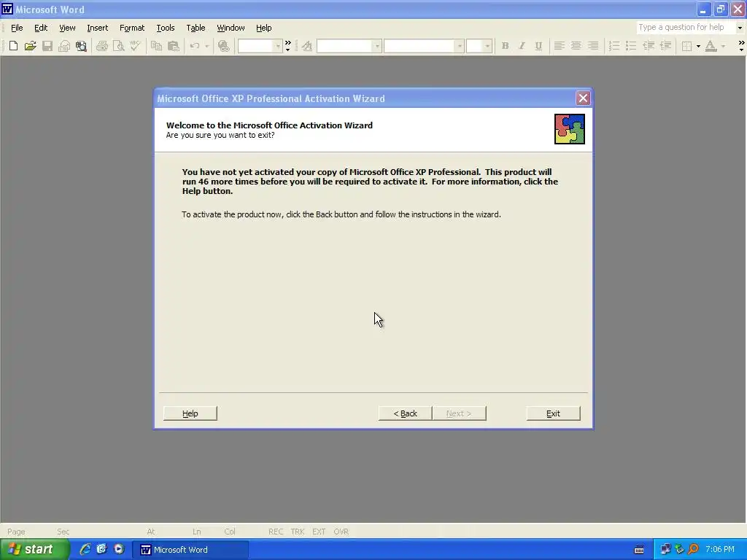
Task: Click the on-screen keyboard taskbar icon
Action: 639,550
